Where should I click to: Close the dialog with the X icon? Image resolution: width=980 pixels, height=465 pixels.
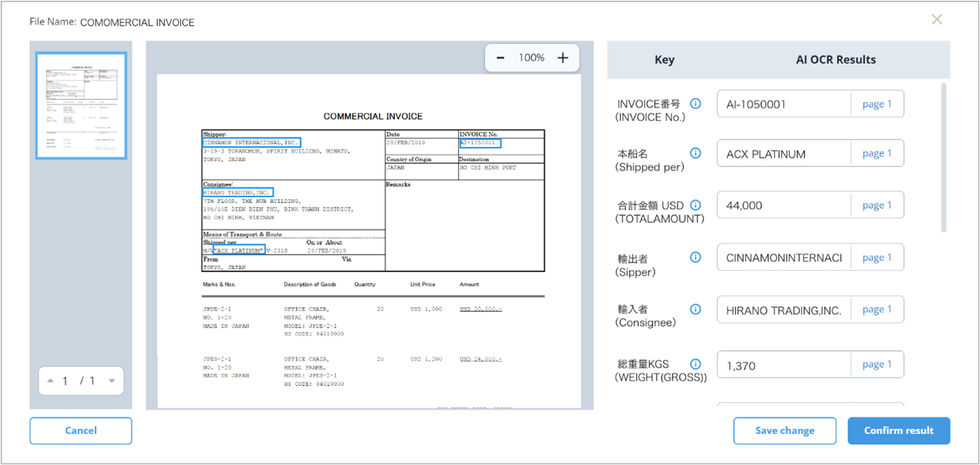pyautogui.click(x=937, y=20)
